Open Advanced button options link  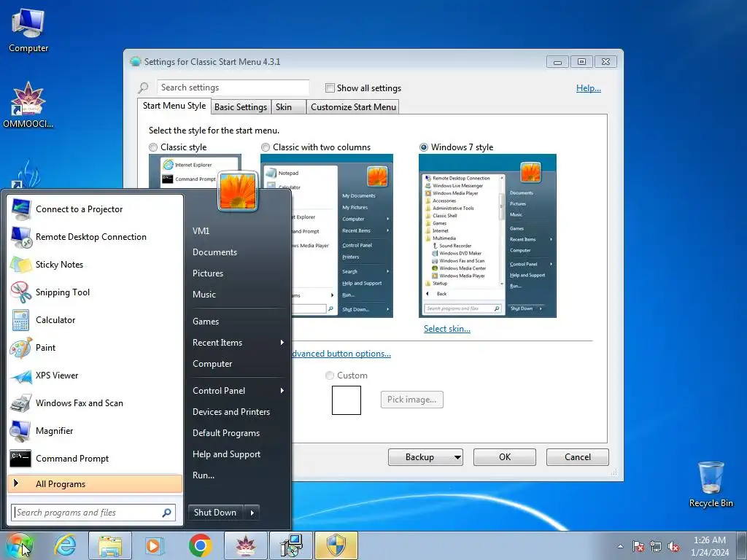[341, 354]
